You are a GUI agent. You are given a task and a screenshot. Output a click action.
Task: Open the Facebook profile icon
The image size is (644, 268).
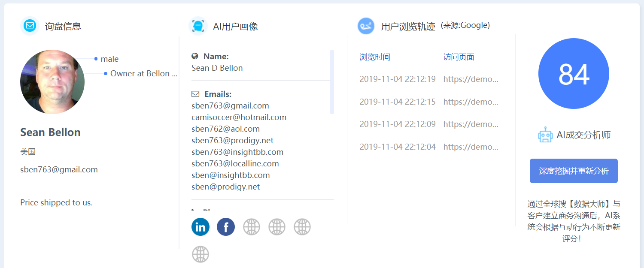[x=225, y=226]
